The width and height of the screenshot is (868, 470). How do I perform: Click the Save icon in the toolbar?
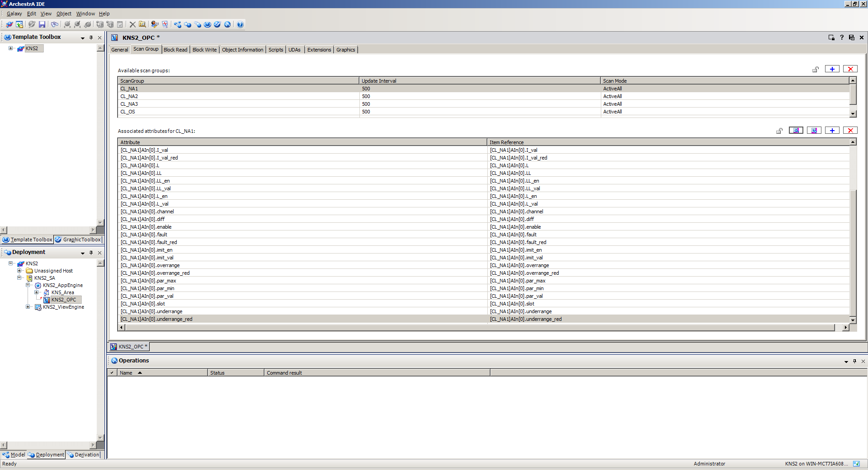pos(42,24)
